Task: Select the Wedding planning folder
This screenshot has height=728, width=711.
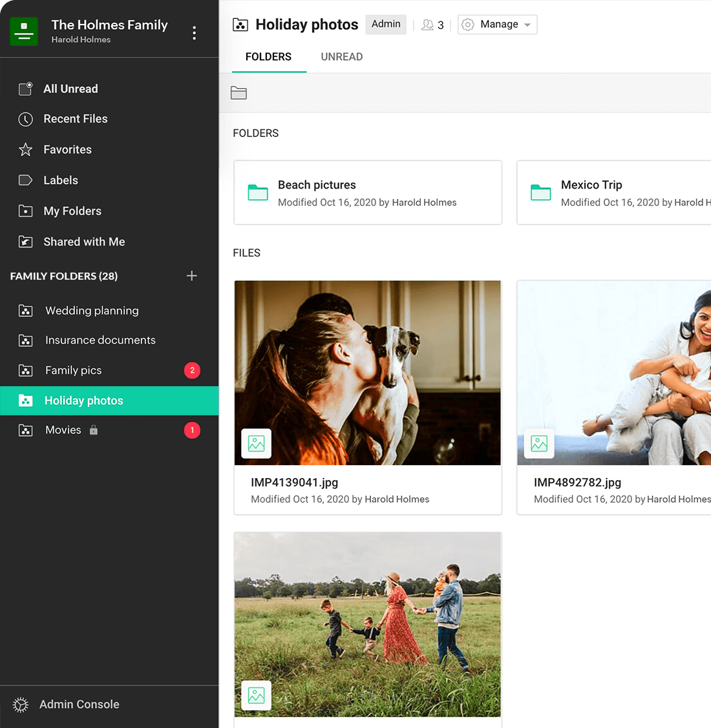Action: point(92,311)
